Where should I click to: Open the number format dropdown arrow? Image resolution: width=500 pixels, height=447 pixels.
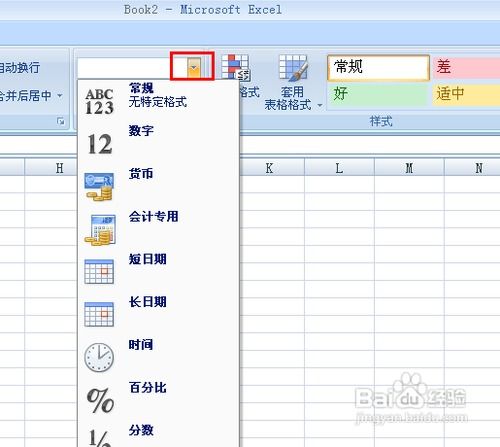point(194,68)
